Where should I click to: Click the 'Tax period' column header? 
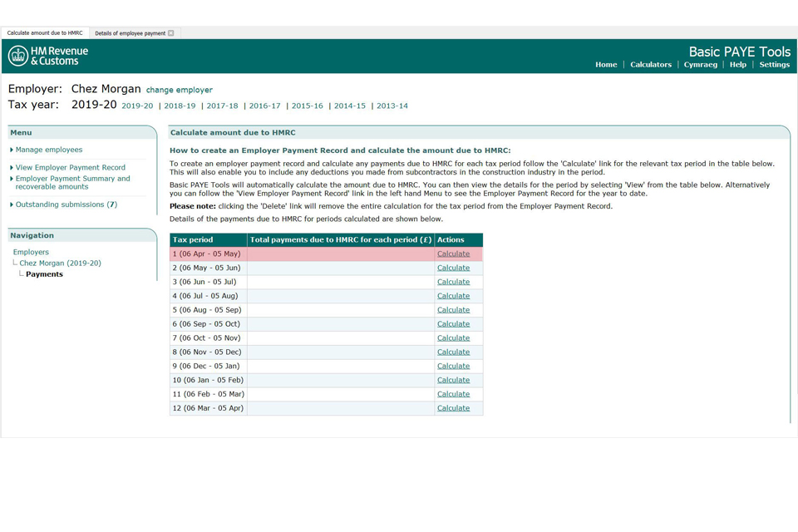209,239
